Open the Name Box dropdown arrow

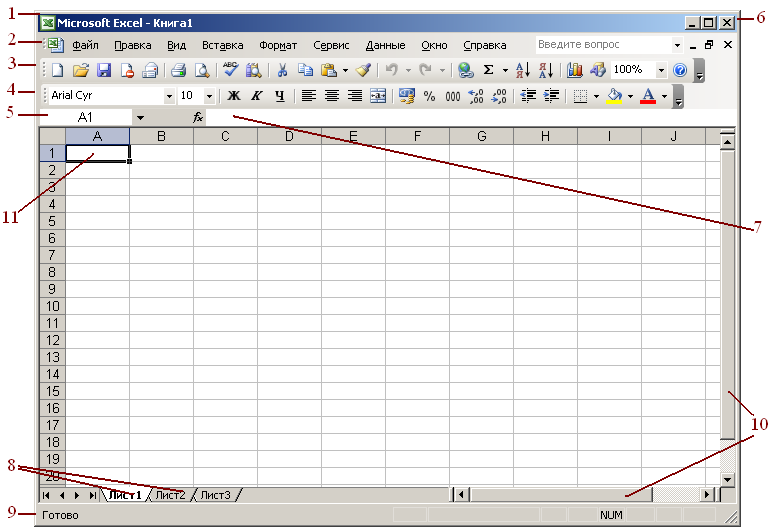click(x=140, y=118)
